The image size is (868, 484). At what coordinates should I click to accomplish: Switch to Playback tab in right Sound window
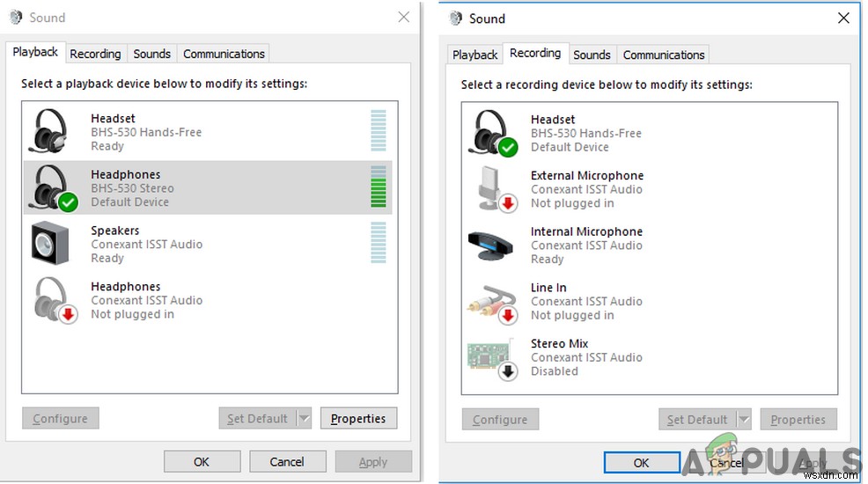point(475,55)
